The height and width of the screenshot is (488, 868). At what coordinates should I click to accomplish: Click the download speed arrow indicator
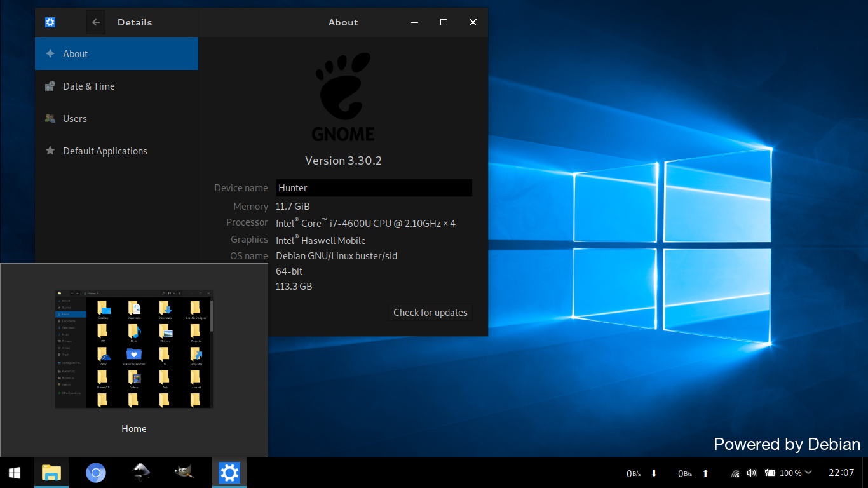coord(654,473)
